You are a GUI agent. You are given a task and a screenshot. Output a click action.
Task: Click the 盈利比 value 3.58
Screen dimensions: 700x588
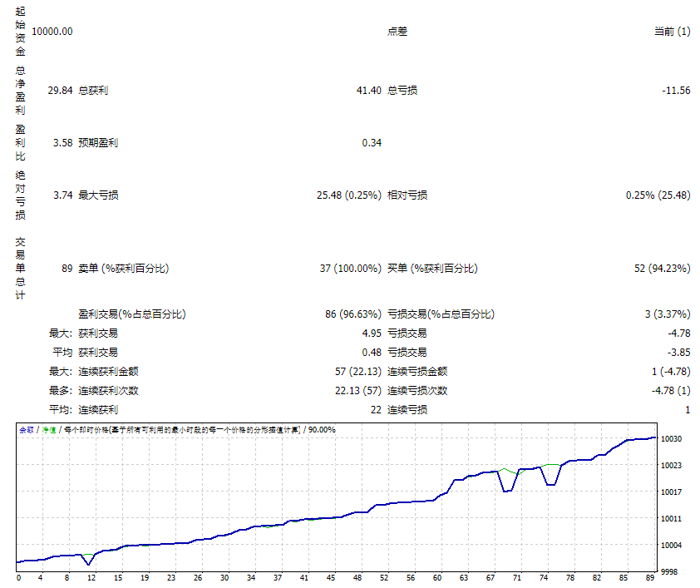[x=63, y=142]
